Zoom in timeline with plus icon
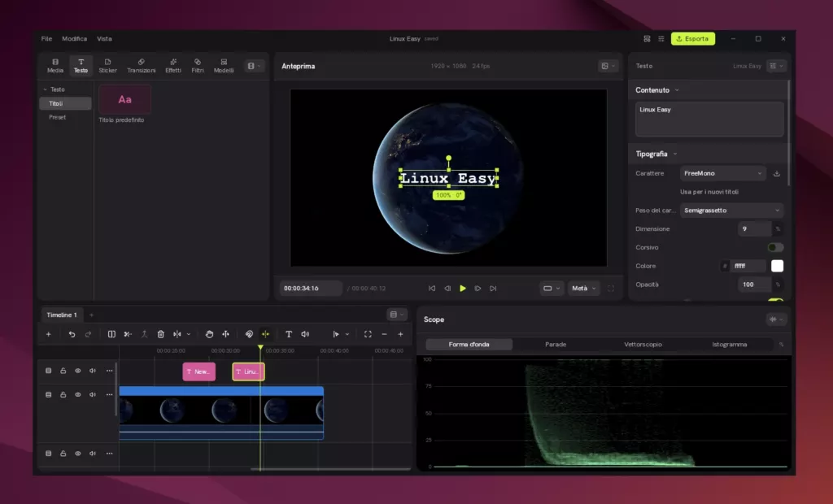This screenshot has width=833, height=504. point(400,334)
